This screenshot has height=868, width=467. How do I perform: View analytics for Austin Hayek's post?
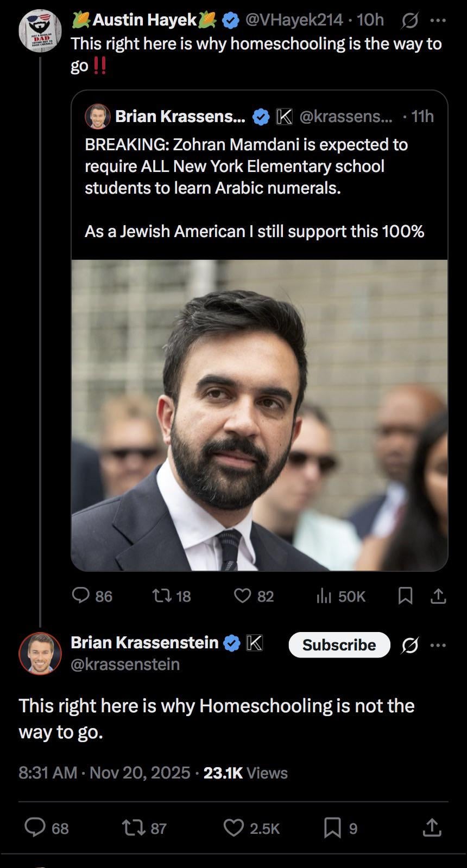324,596
